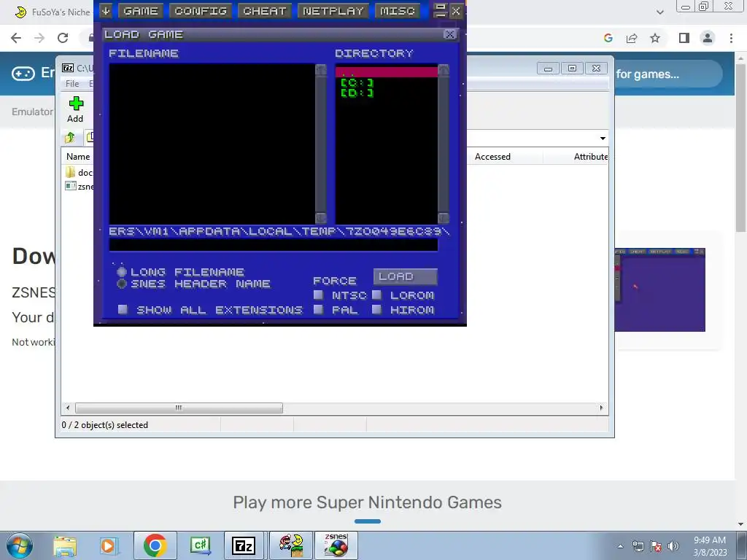
Task: Click the Action Center flag icon
Action: click(x=656, y=546)
